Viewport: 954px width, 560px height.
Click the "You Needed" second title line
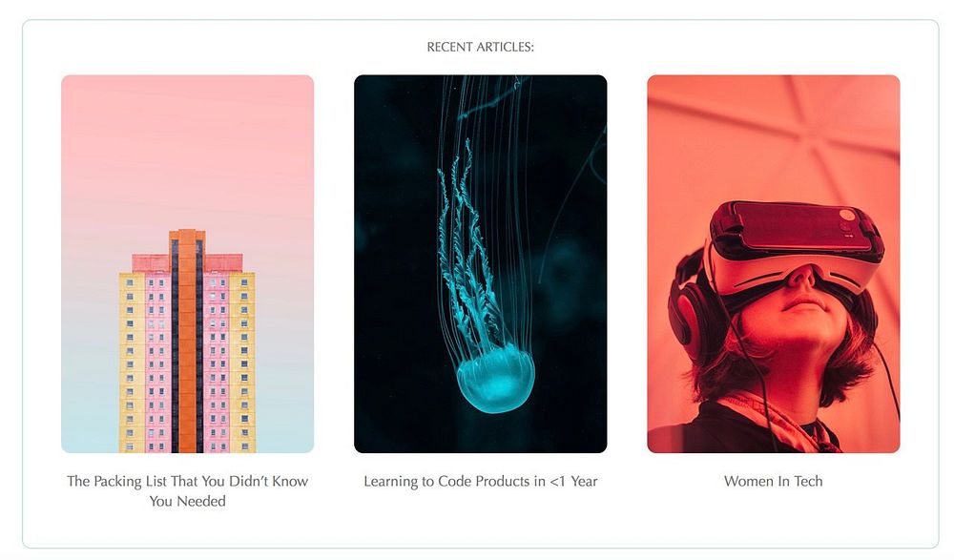point(187,501)
